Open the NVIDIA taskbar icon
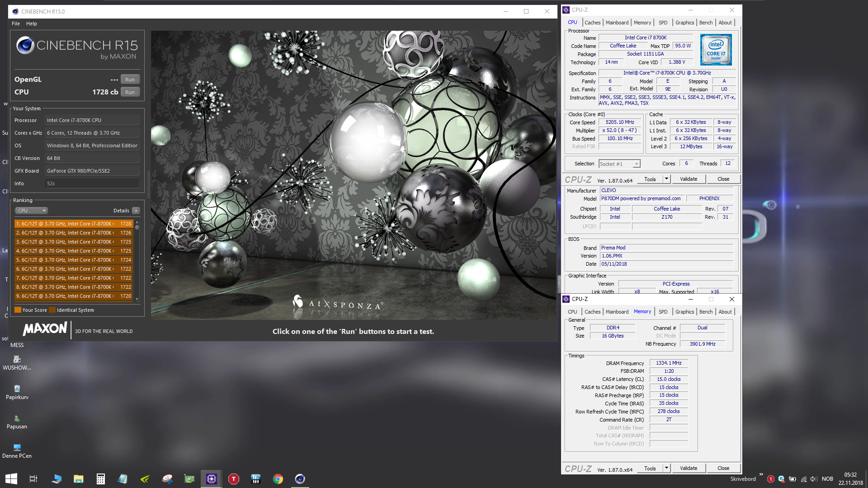Screen dimensions: 868x488 [x=145, y=479]
